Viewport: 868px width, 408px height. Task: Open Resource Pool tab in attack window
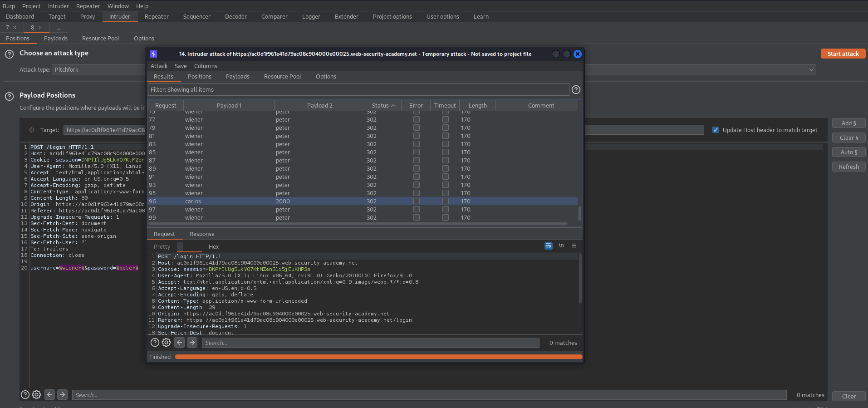coord(283,76)
